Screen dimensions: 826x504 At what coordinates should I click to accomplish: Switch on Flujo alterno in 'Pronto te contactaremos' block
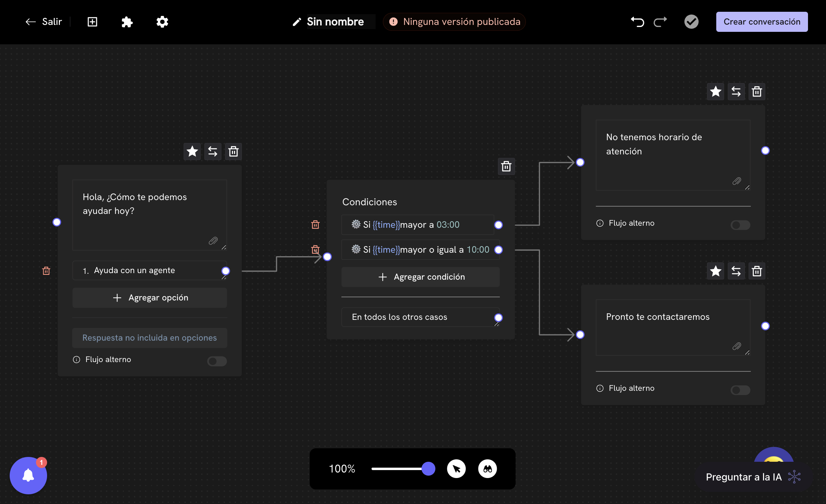[740, 390]
